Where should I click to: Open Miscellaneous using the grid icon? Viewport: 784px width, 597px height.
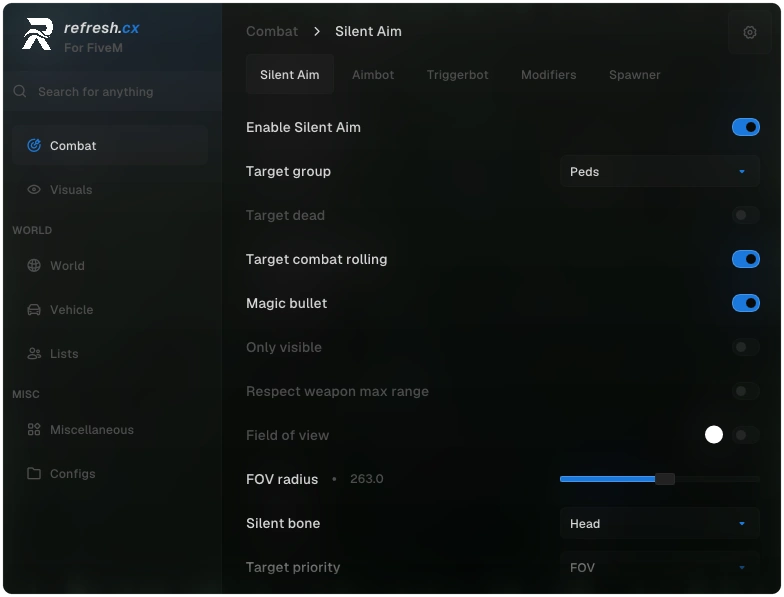coord(34,430)
